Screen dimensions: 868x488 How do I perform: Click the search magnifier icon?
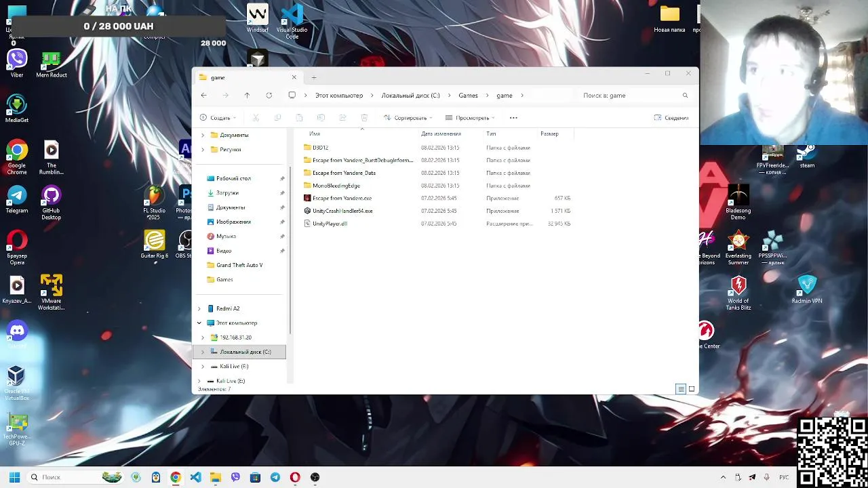685,96
